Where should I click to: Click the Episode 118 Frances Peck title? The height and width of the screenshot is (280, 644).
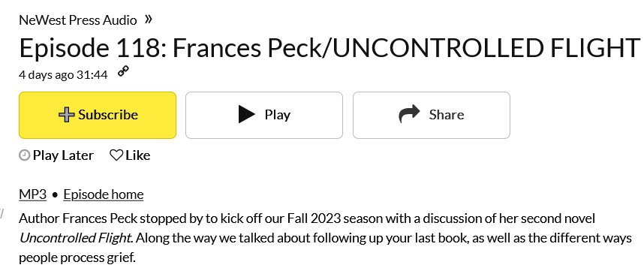point(330,47)
